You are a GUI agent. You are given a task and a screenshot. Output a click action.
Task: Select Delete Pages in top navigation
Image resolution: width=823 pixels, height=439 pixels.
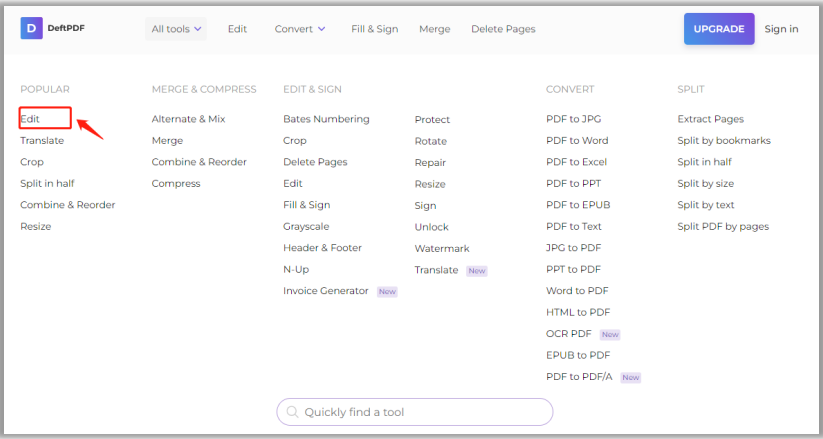coord(503,29)
